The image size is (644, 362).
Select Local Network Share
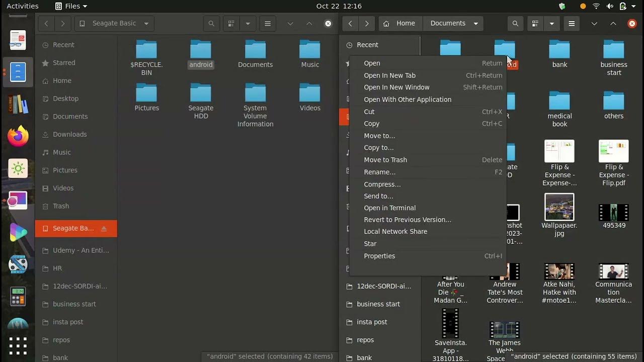(x=428, y=231)
